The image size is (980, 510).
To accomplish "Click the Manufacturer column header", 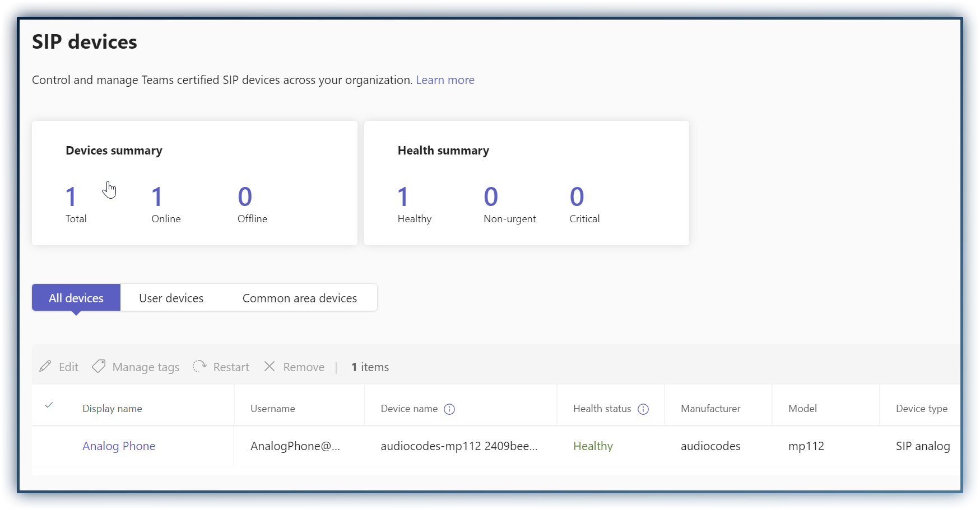I will (x=710, y=409).
